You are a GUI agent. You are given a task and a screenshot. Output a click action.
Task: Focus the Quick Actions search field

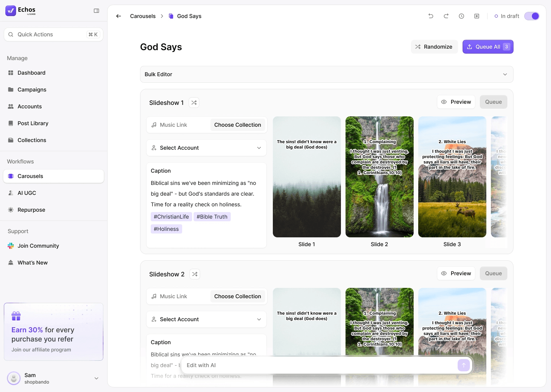pos(54,34)
